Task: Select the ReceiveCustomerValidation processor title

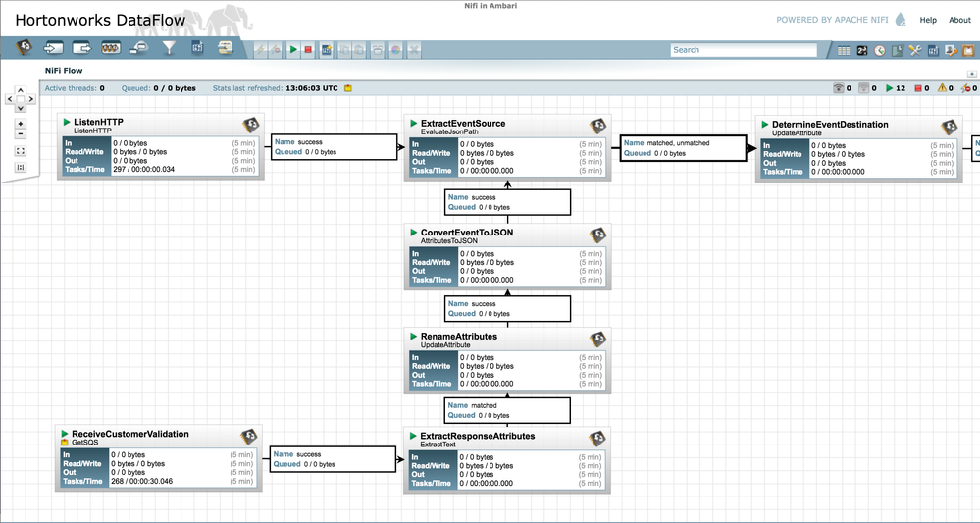Action: (x=130, y=434)
